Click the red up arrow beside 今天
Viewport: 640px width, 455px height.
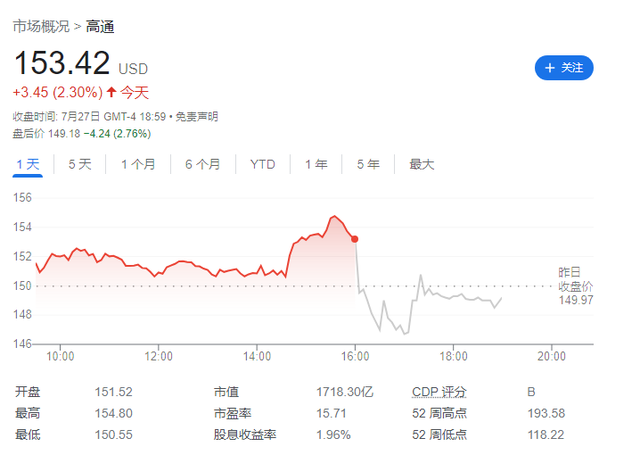click(111, 91)
